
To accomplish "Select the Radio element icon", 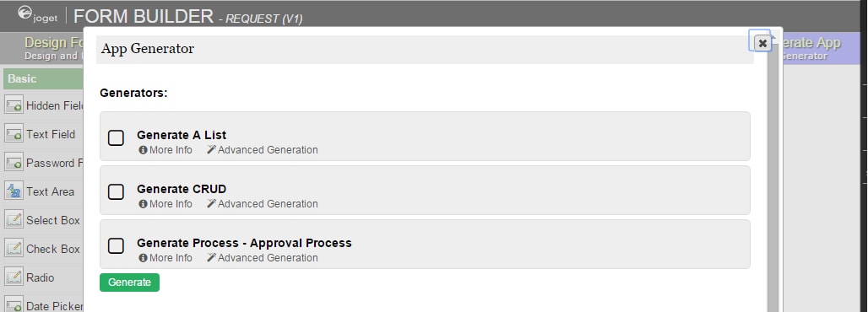I will (x=14, y=277).
